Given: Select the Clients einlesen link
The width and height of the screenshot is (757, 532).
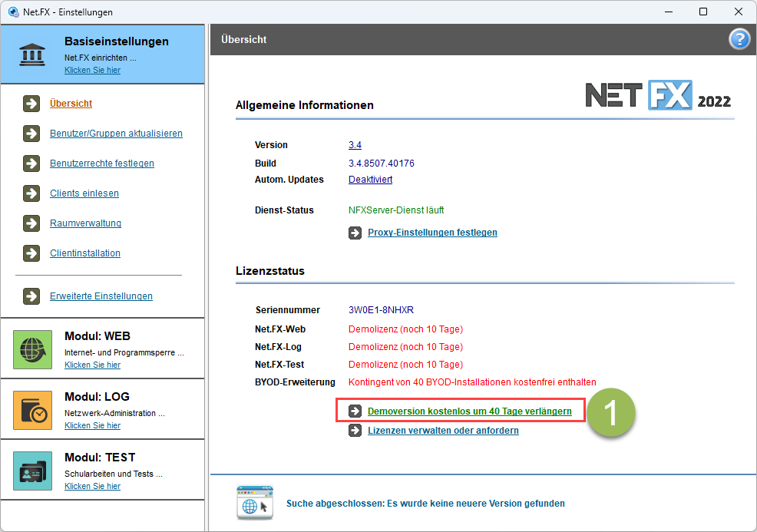Looking at the screenshot, I should (x=84, y=193).
